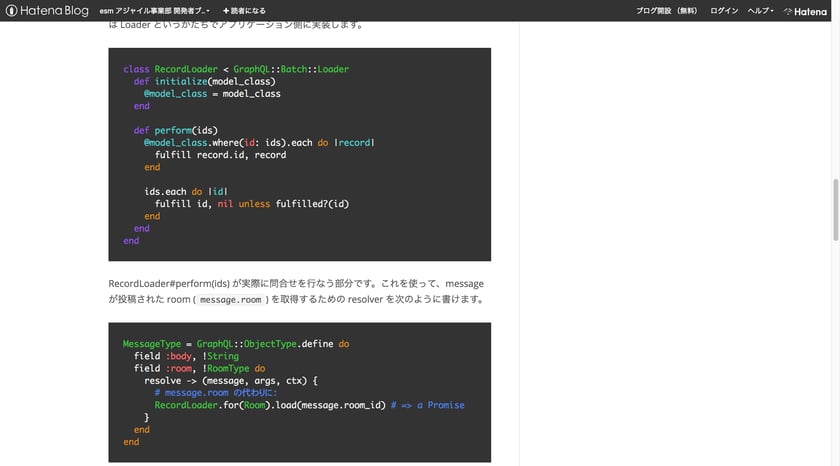
Task: Click the 'RecordLoader#perform(ids)' paragraph text
Action: point(296,291)
